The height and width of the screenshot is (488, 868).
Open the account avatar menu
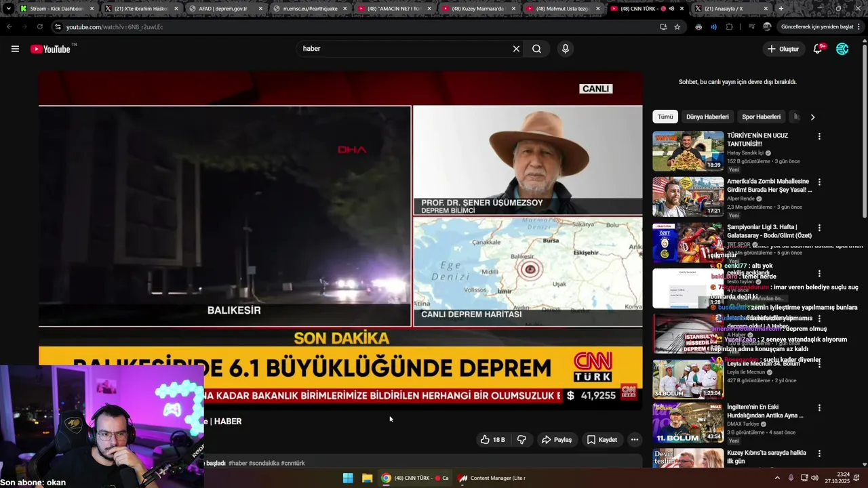(x=842, y=49)
